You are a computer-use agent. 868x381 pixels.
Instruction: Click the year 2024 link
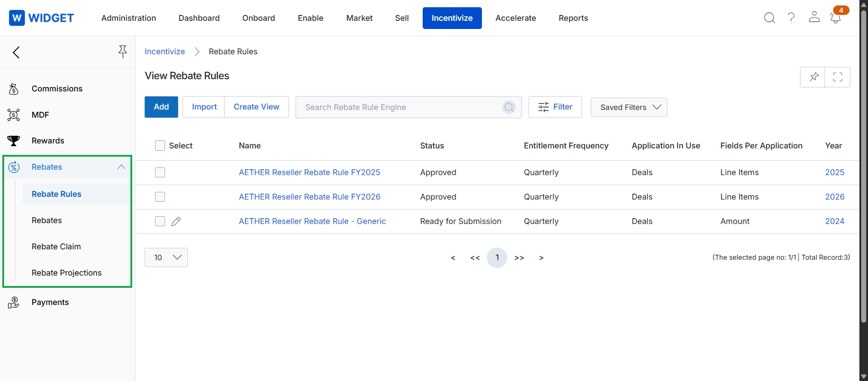[x=835, y=221]
